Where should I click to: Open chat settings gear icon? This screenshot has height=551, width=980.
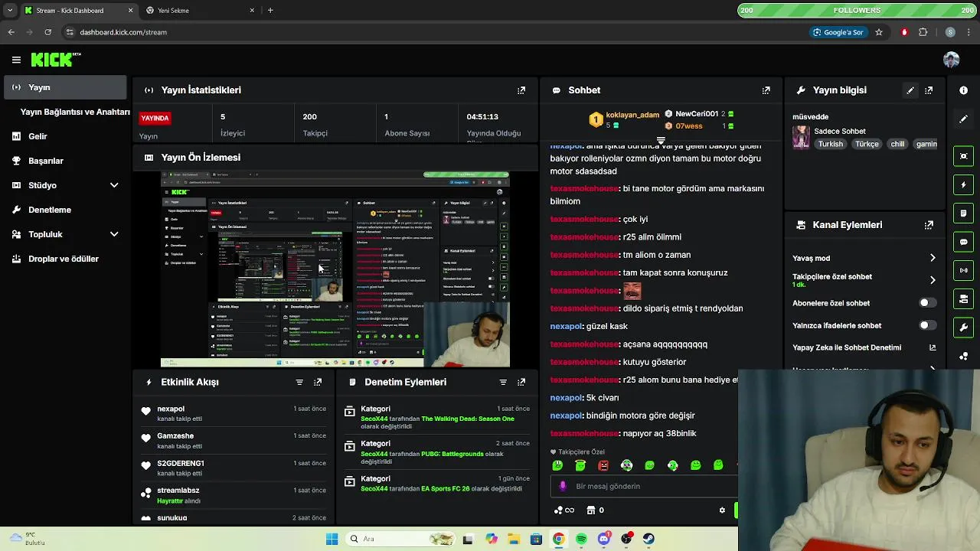point(722,510)
